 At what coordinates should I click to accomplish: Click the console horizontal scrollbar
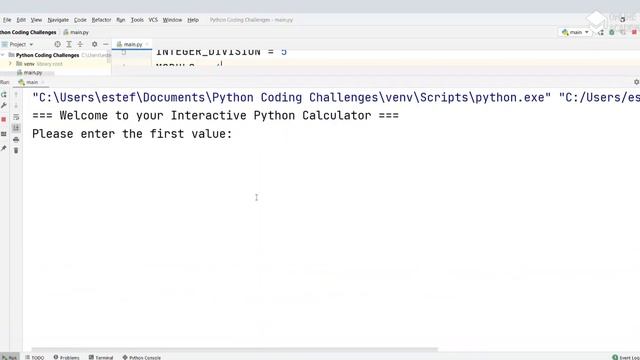click(235, 349)
